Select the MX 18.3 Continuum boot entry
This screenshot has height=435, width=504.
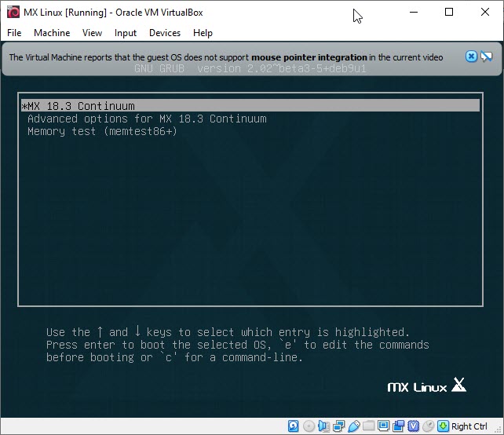[250, 106]
